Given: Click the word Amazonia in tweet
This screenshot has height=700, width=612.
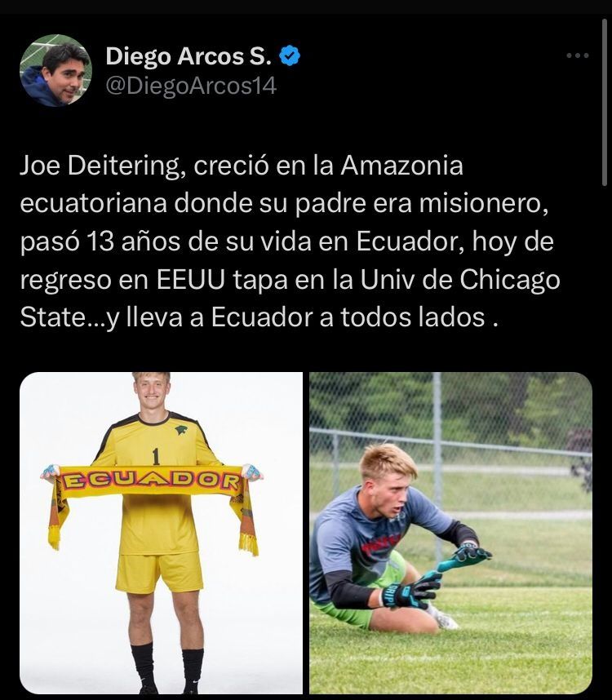Looking at the screenshot, I should coord(401,166).
